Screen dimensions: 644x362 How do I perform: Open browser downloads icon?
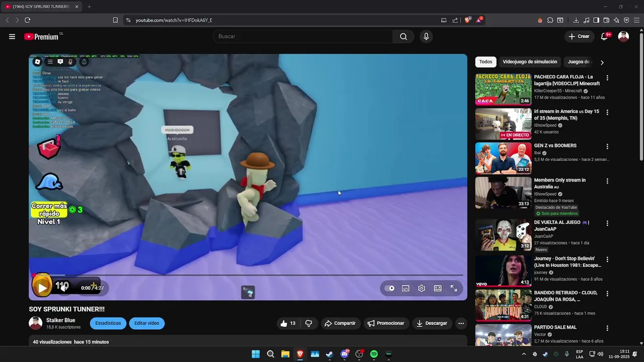(576, 20)
